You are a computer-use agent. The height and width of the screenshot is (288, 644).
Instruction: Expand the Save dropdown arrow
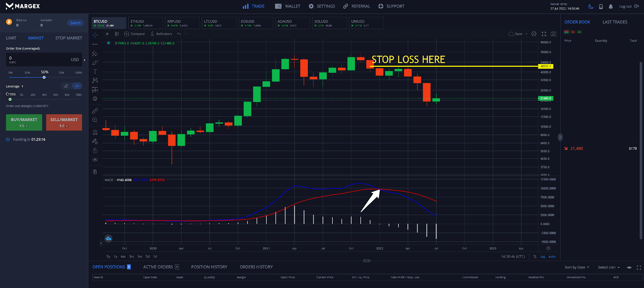point(526,34)
